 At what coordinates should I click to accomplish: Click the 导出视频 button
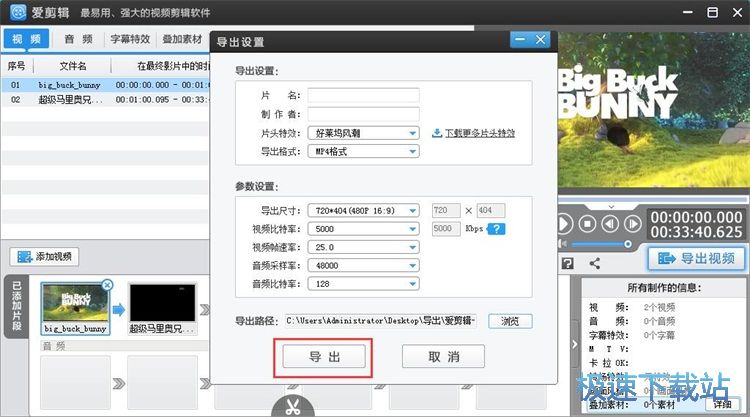696,259
